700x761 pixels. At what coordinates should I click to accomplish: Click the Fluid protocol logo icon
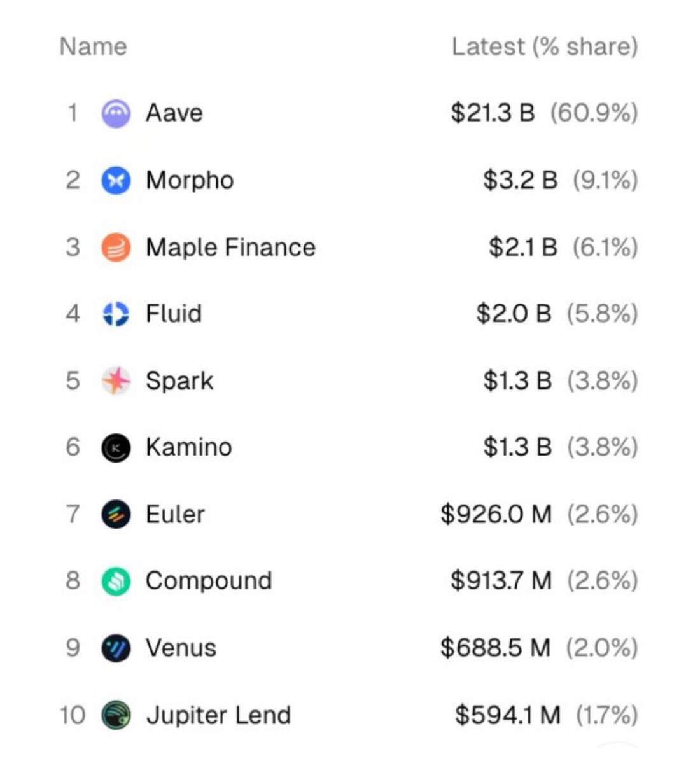[x=116, y=314]
